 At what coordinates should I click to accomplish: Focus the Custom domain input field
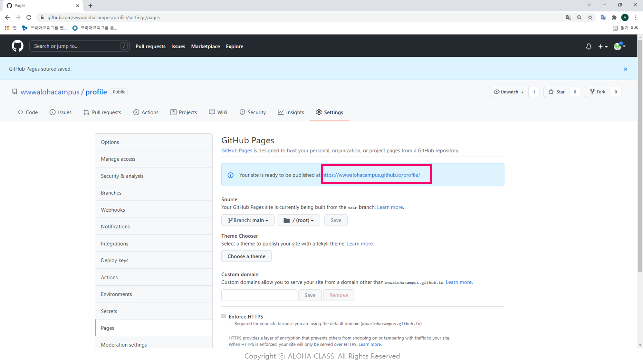click(x=259, y=295)
